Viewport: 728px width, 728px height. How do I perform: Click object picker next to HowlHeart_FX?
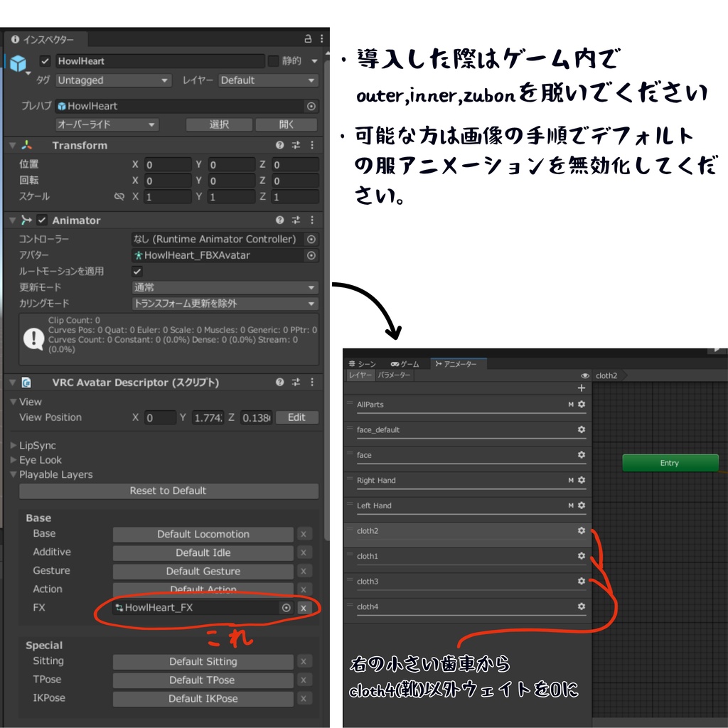click(287, 608)
